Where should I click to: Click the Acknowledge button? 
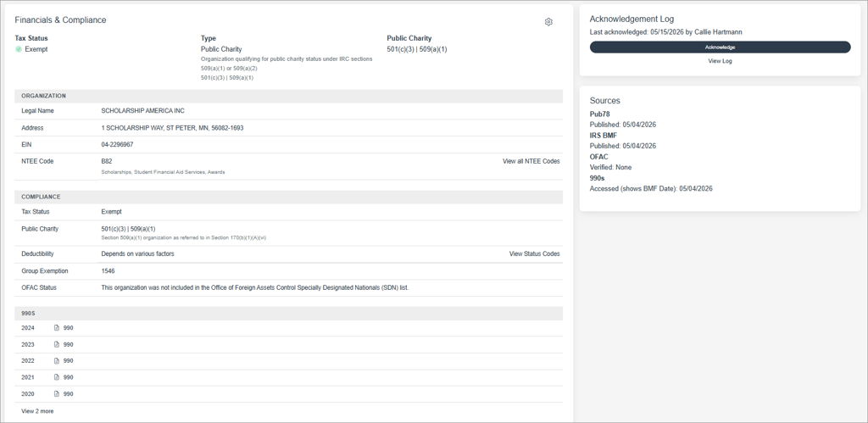tap(720, 47)
